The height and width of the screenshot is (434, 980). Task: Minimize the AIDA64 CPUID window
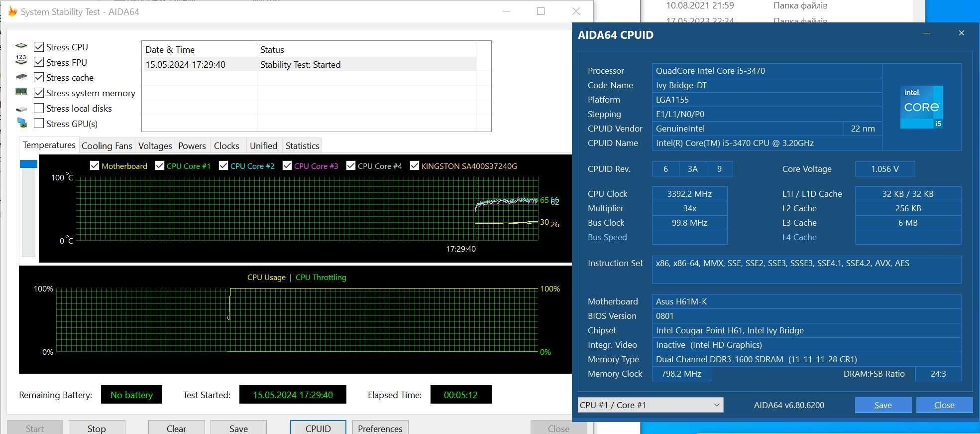tap(926, 33)
